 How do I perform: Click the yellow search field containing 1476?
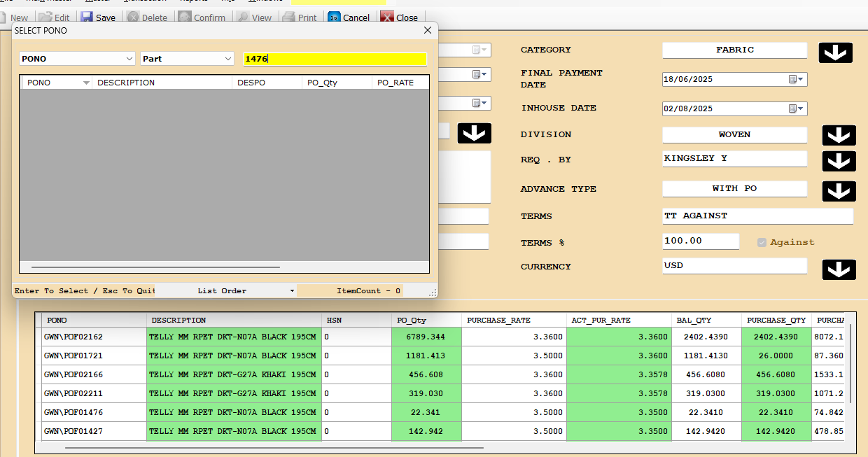[x=335, y=59]
